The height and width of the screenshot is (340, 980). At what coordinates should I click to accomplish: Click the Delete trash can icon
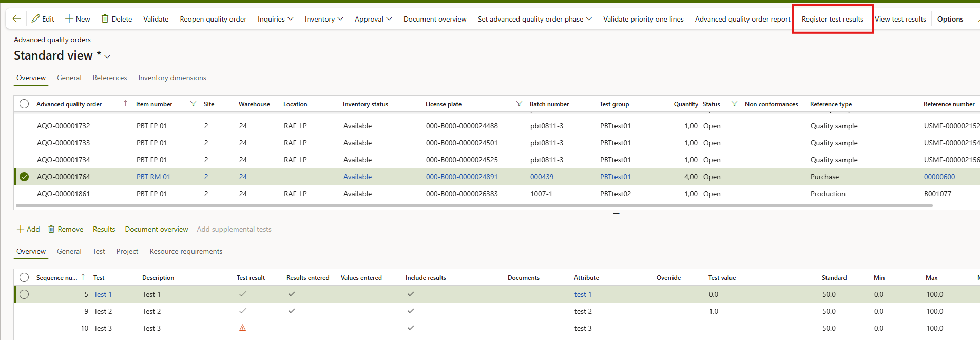tap(105, 19)
